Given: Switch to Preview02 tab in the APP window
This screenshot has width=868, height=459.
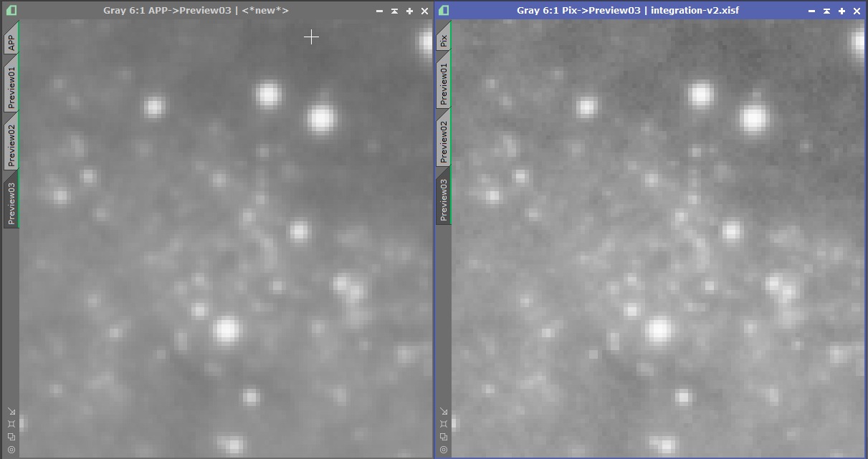Looking at the screenshot, I should pyautogui.click(x=11, y=142).
